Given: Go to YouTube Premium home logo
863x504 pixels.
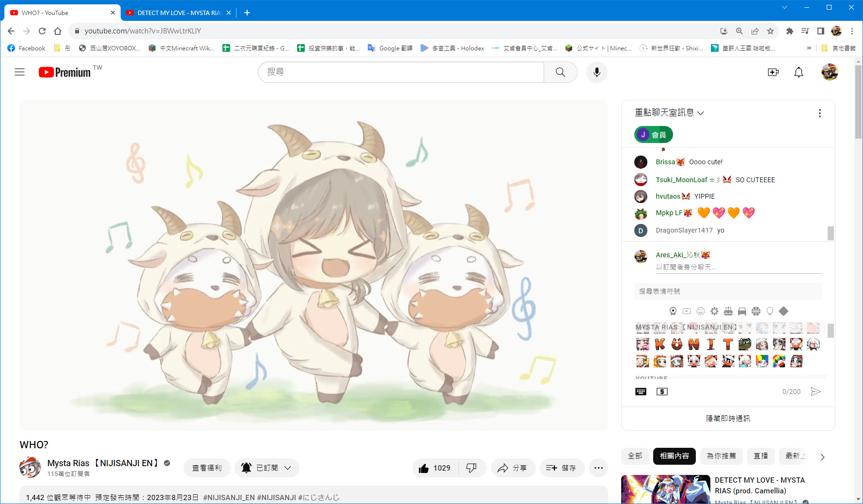Looking at the screenshot, I should tap(65, 72).
